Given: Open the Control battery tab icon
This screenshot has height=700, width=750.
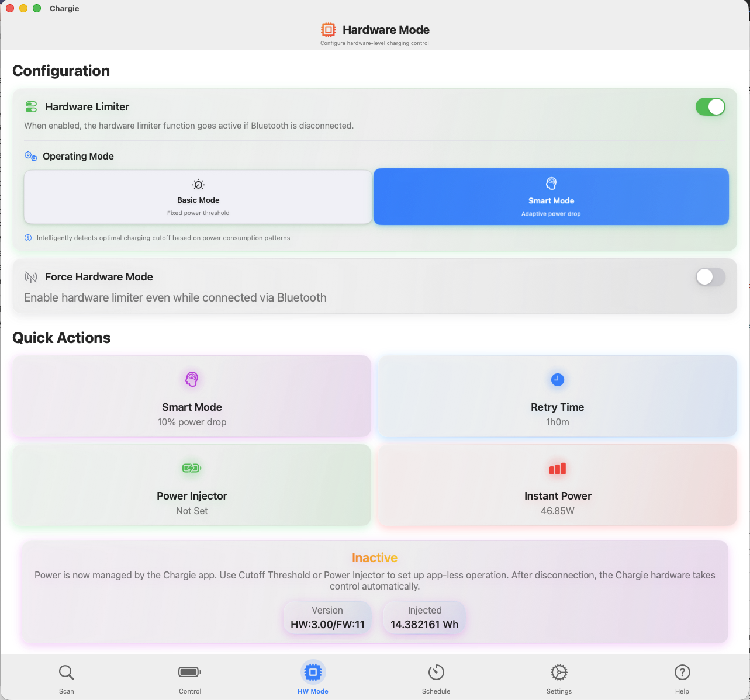Looking at the screenshot, I should [190, 673].
